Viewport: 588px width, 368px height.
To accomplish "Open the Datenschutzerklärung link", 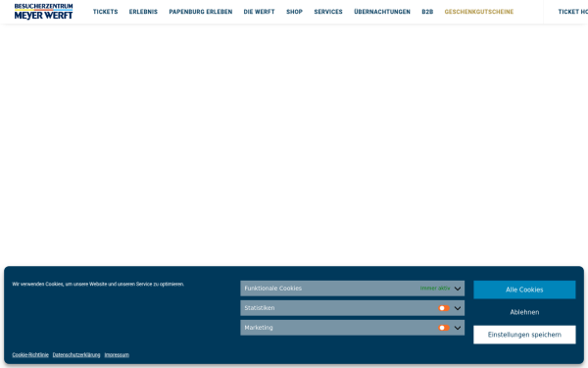I will tap(76, 355).
